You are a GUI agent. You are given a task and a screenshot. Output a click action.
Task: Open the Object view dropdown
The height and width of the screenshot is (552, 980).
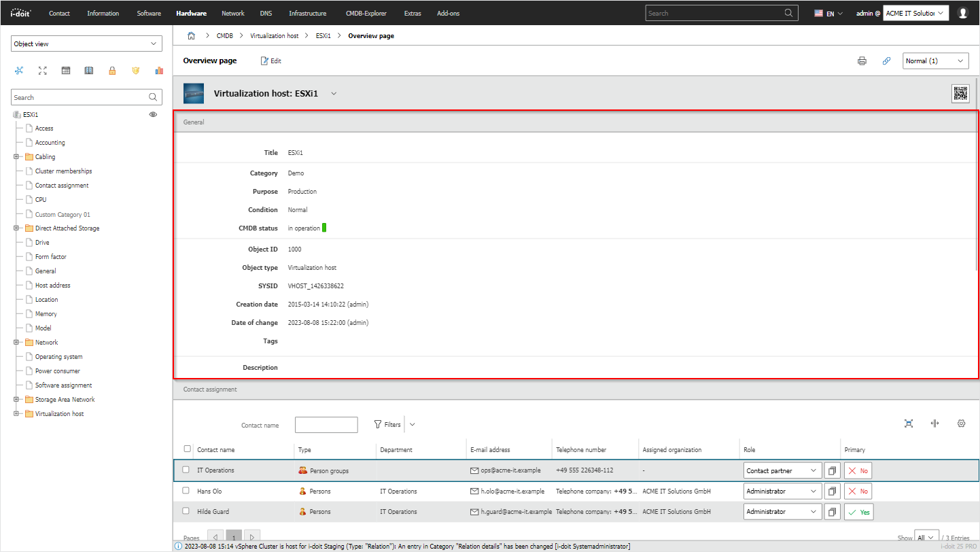coord(87,44)
